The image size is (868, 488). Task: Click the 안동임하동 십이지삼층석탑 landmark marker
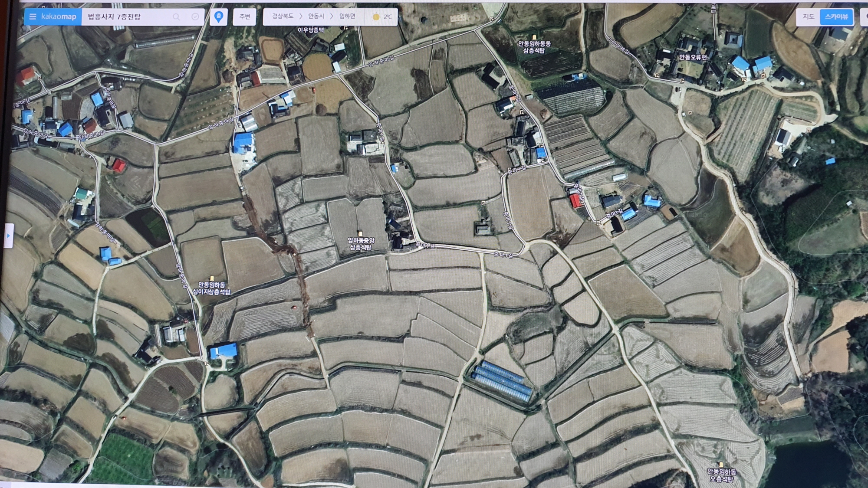tap(212, 278)
